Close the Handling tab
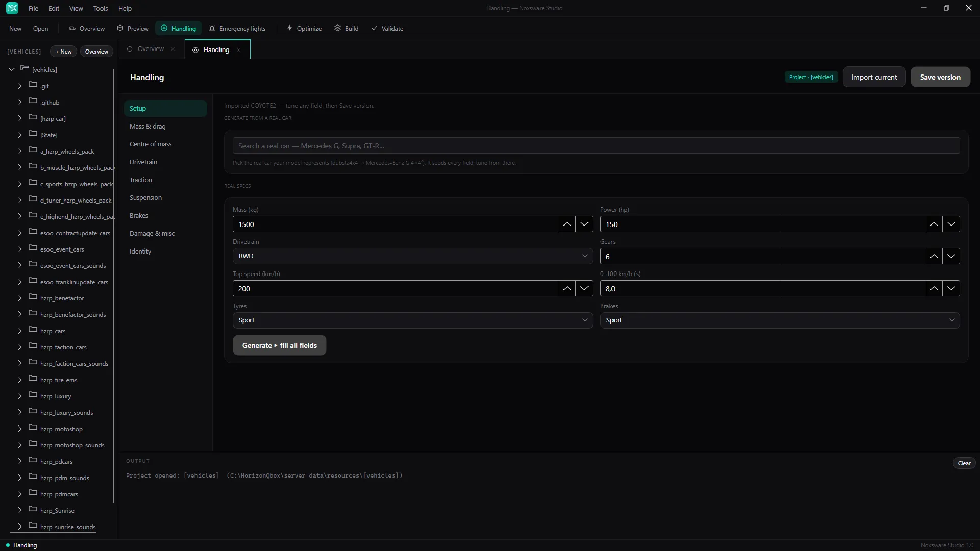 coord(239,50)
